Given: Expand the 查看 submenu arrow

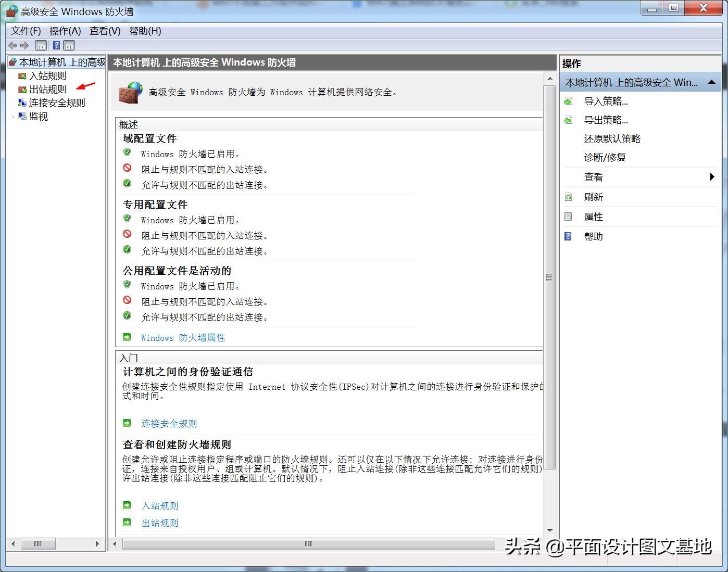Looking at the screenshot, I should pos(712,177).
